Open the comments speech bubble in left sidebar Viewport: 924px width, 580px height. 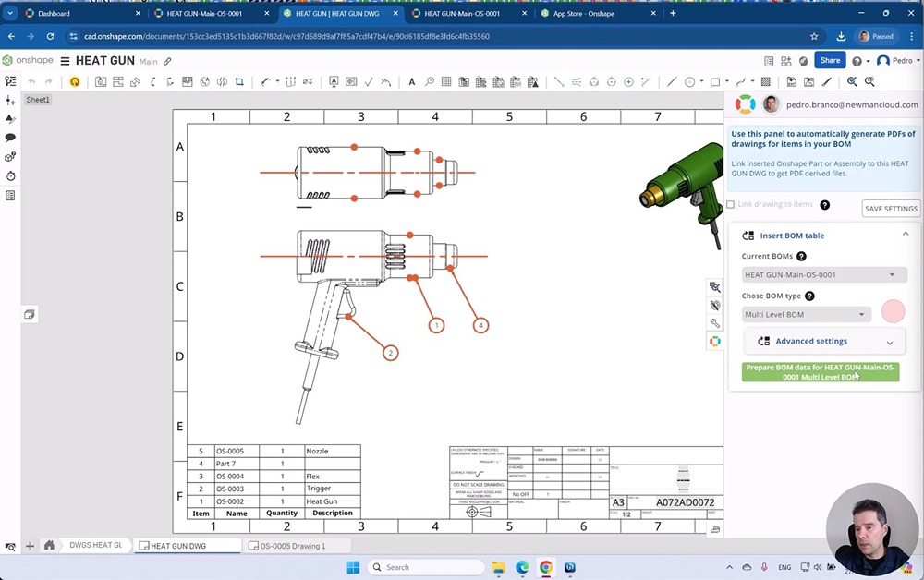coord(10,138)
